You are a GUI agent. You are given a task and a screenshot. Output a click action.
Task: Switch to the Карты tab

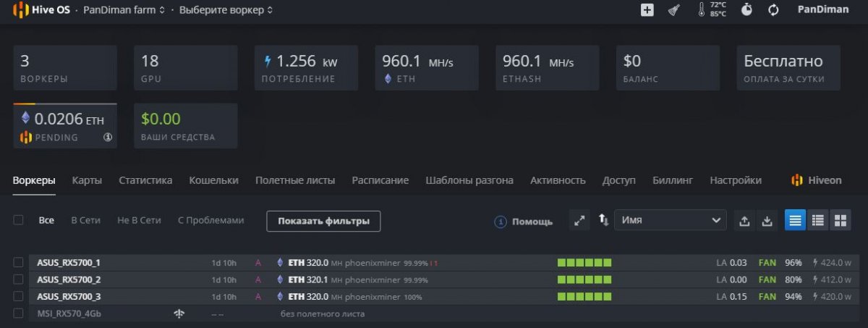87,180
